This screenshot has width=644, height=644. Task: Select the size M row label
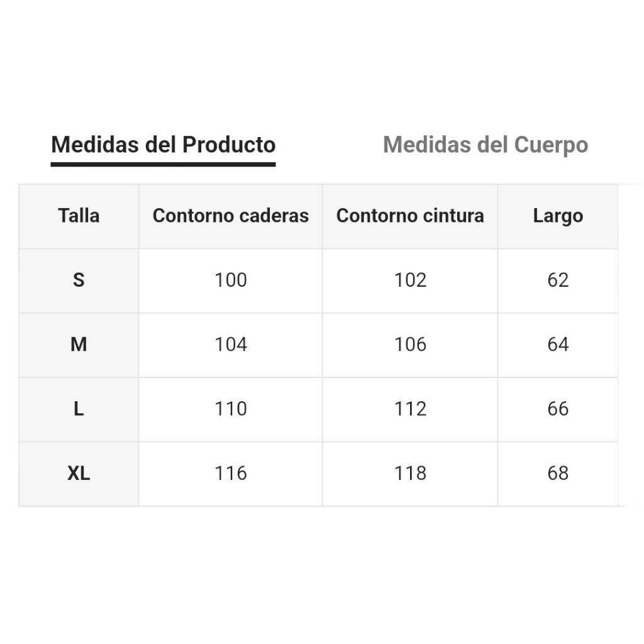[x=79, y=344]
